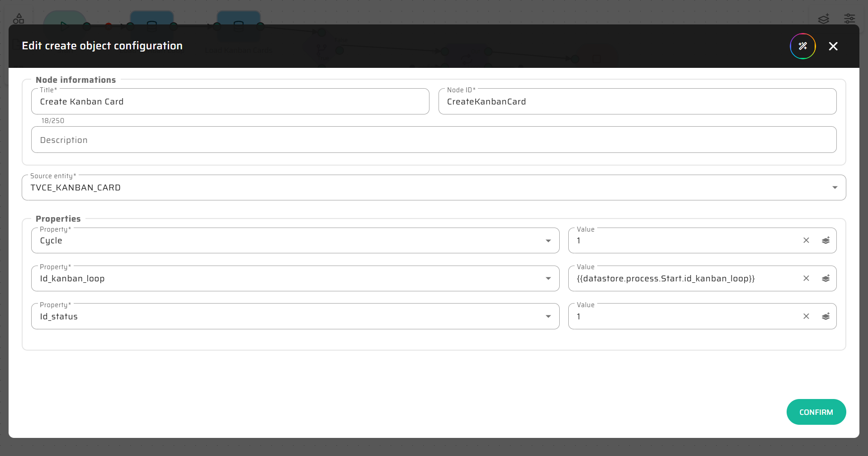The width and height of the screenshot is (868, 456).
Task: Open the Id_status property dropdown
Action: [x=548, y=317]
